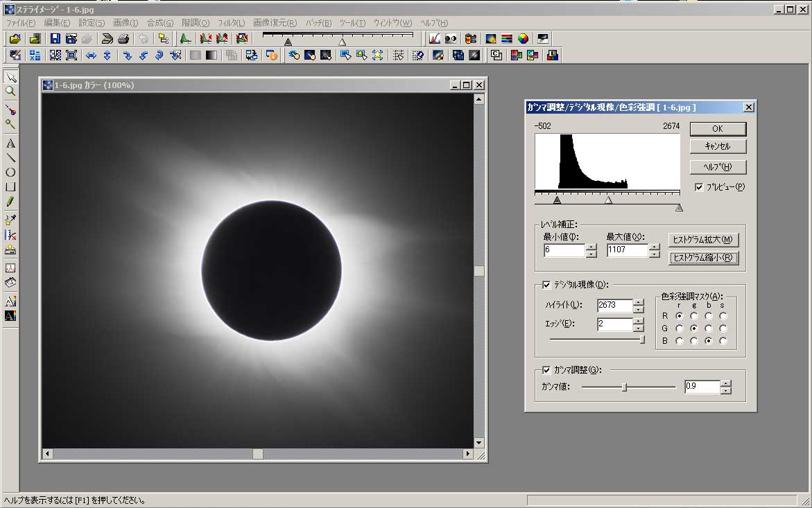This screenshot has height=508, width=812.
Task: Increase ガンマ値 with the up spinner arrow
Action: (x=725, y=383)
